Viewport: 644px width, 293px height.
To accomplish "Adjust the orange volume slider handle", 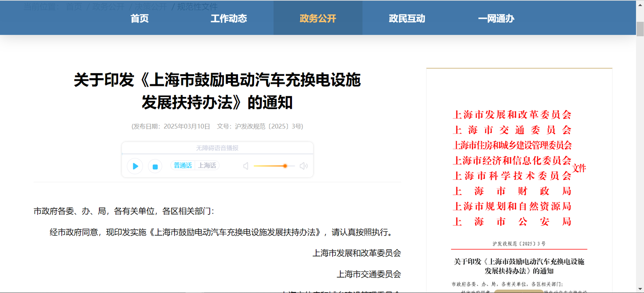I will click(x=285, y=166).
